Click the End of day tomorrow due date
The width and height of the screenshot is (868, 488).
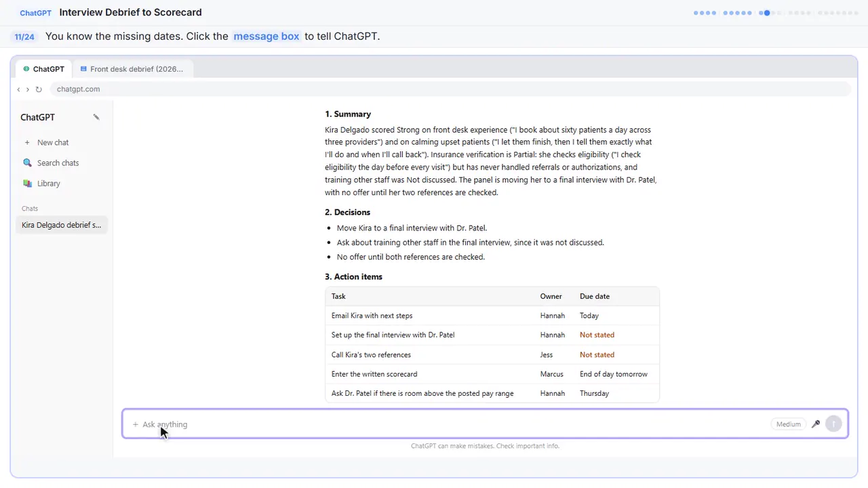[x=614, y=374]
